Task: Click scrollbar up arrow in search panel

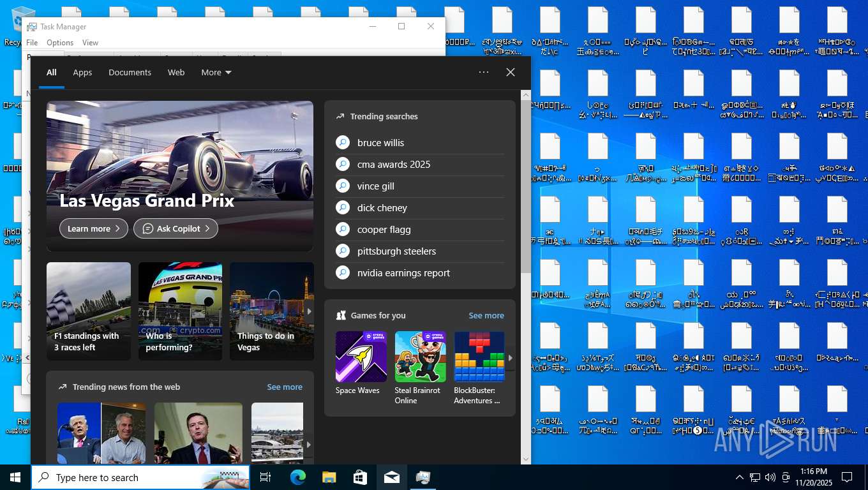Action: (526, 94)
